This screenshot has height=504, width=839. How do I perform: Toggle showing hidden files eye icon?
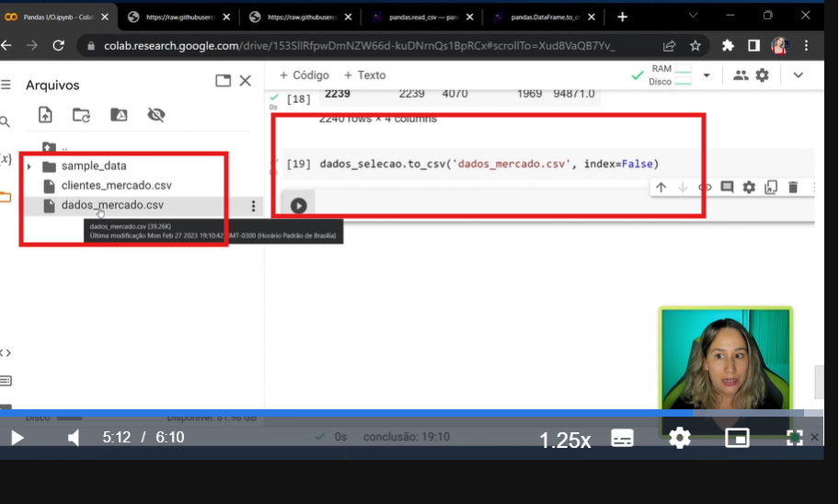point(156,114)
